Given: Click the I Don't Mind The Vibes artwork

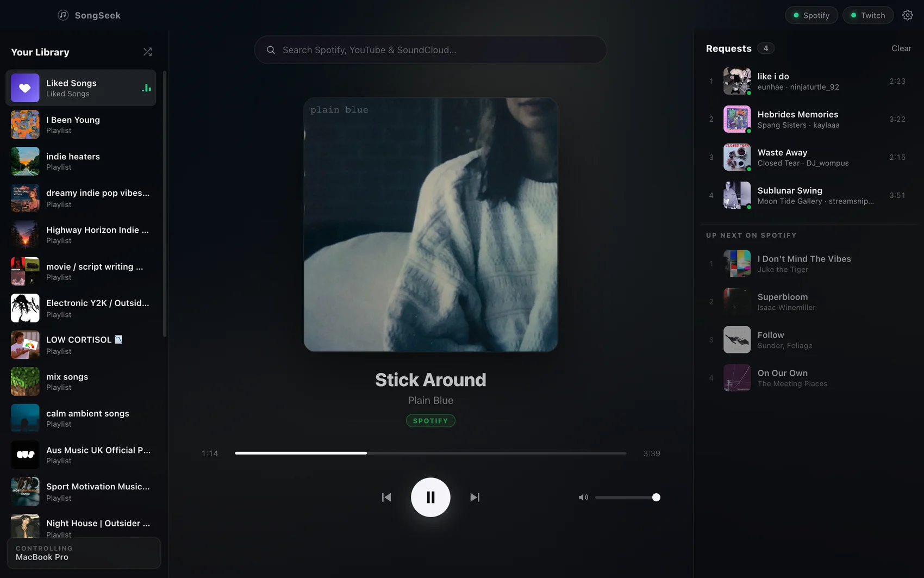Looking at the screenshot, I should point(737,264).
